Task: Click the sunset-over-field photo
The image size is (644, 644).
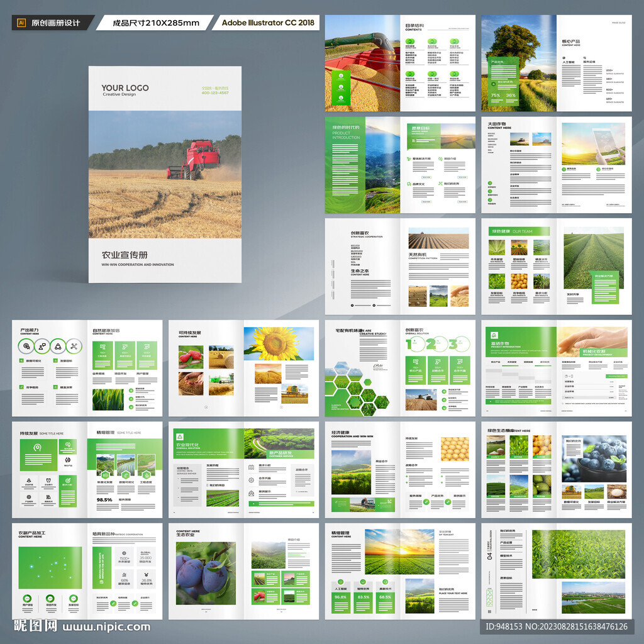Action: (x=399, y=552)
